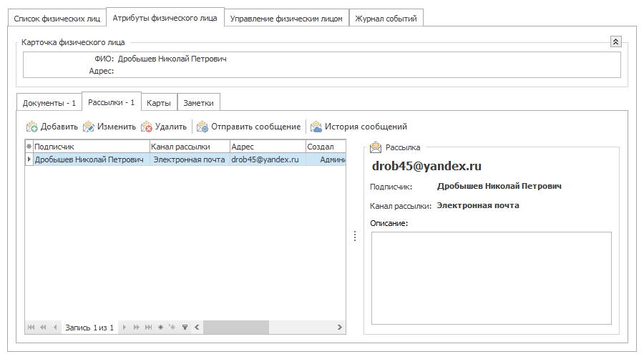Screen dimensions: 644x359
Task: Click the Удалить button label
Action: (x=171, y=127)
